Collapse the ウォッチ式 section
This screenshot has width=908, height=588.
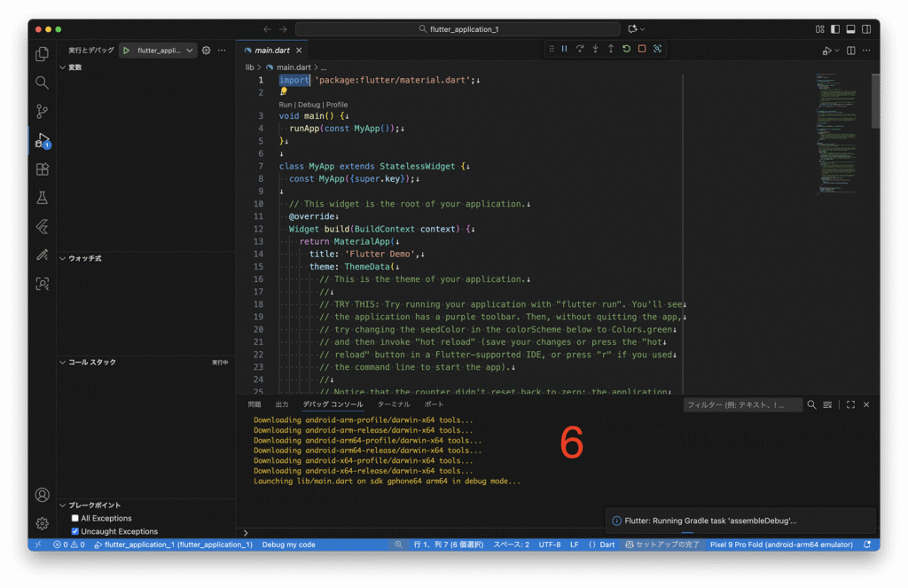click(84, 258)
